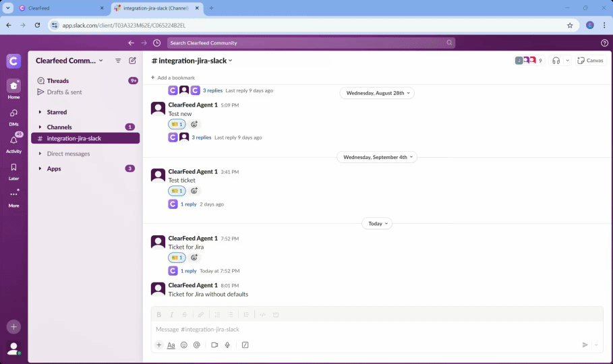Open the integration-jira-slack channel header dropdown
This screenshot has width=613, height=364.
[x=192, y=61]
